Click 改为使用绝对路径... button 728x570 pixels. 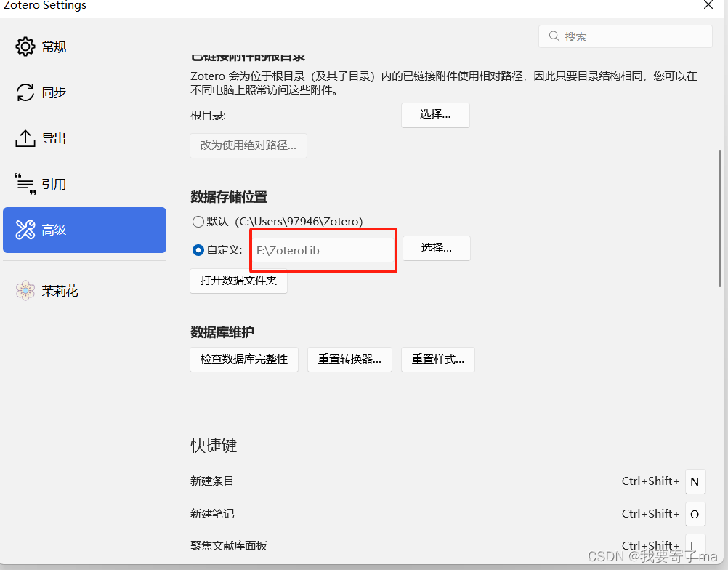tap(248, 145)
